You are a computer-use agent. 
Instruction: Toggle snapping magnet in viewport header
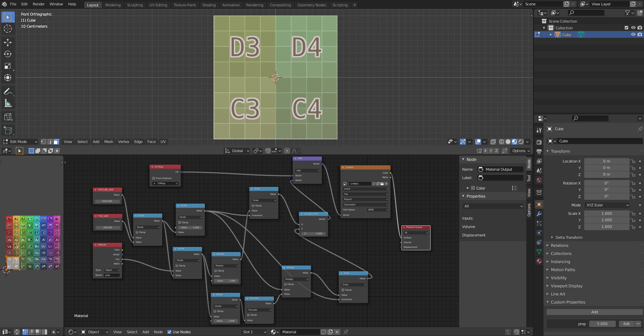[268, 151]
